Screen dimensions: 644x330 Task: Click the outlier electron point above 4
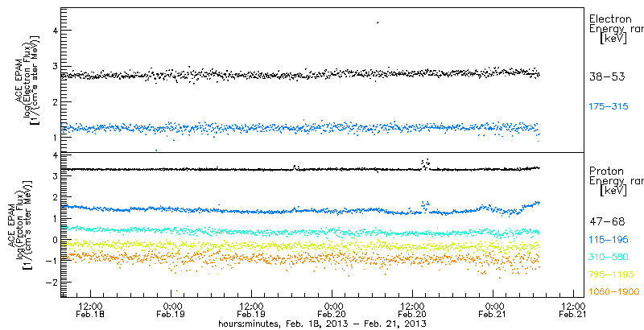click(x=378, y=23)
